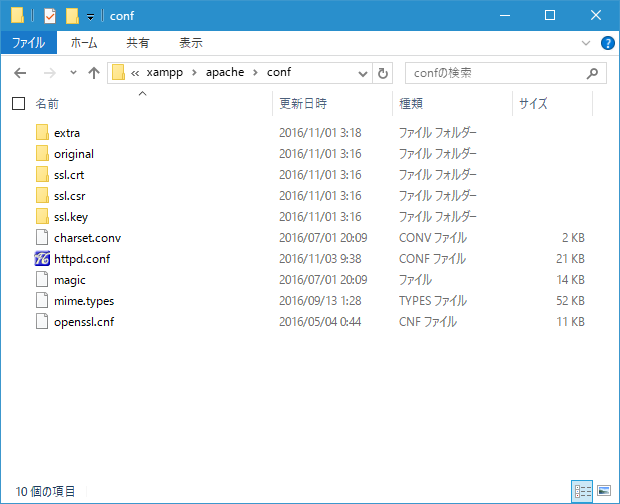Open the address bar history dropdown
The height and width of the screenshot is (504, 620).
click(363, 74)
